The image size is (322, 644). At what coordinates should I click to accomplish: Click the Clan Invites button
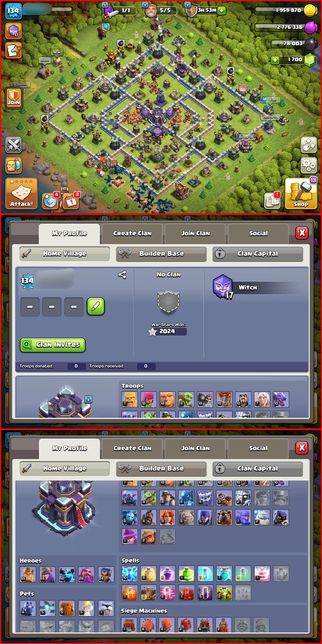click(x=53, y=345)
